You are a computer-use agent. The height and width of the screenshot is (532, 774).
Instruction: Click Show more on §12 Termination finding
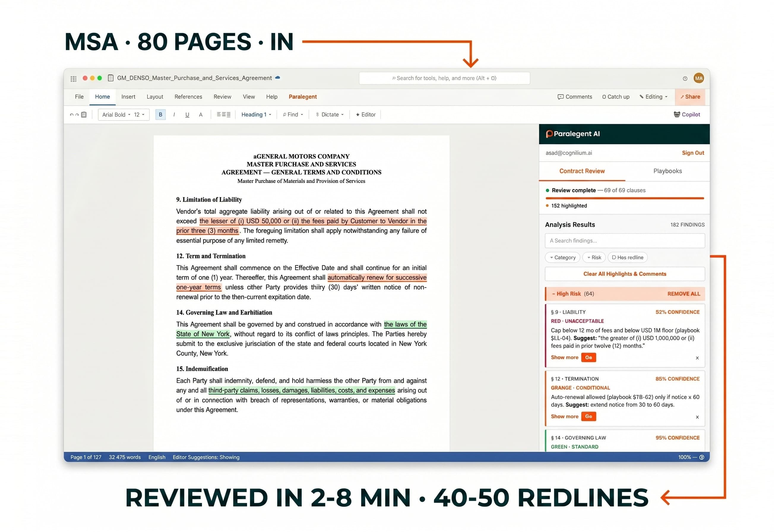pos(564,417)
